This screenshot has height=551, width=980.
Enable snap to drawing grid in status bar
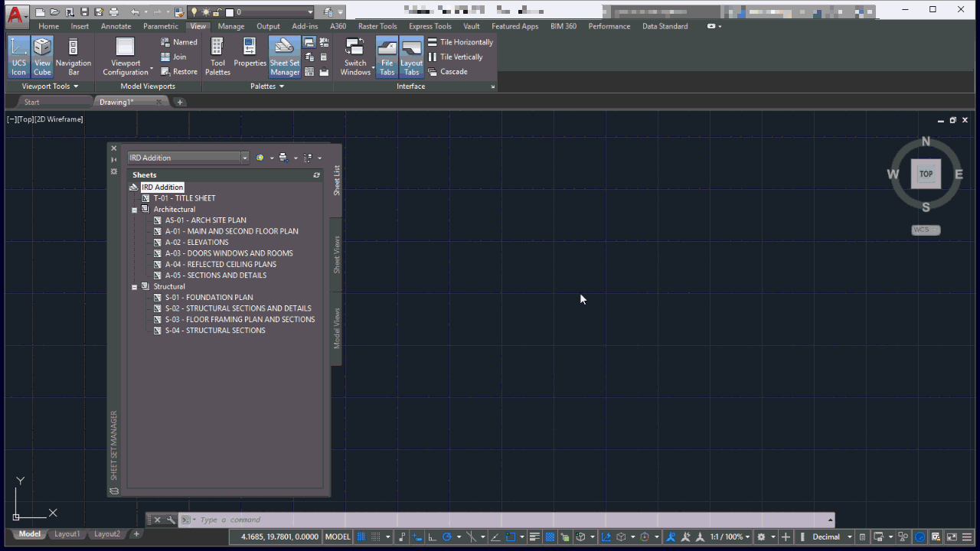coord(374,536)
